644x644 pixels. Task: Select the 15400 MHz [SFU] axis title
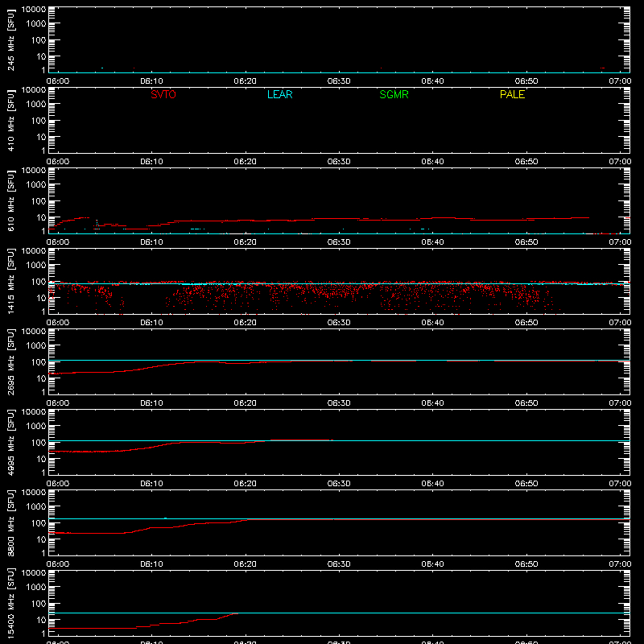[x=10, y=603]
